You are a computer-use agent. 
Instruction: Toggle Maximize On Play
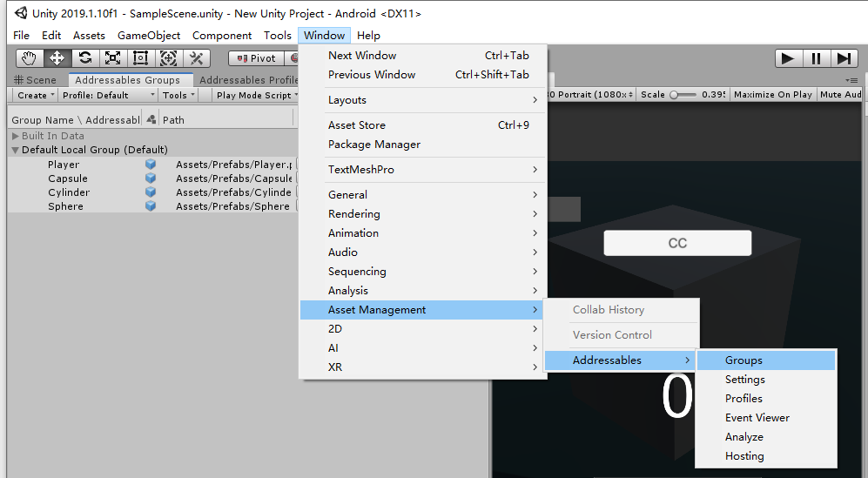773,95
